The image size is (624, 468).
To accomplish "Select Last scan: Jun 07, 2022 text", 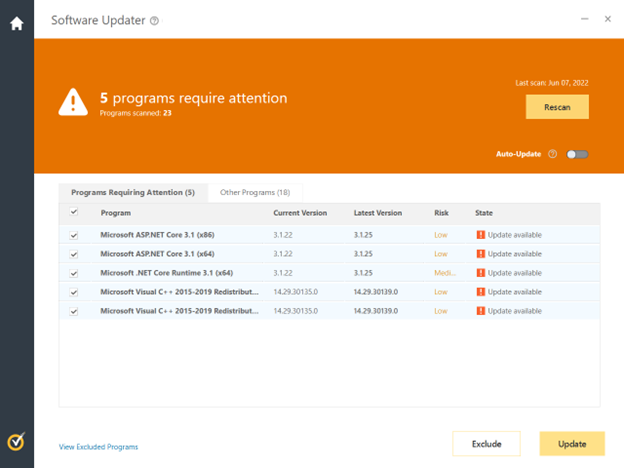I will point(552,83).
